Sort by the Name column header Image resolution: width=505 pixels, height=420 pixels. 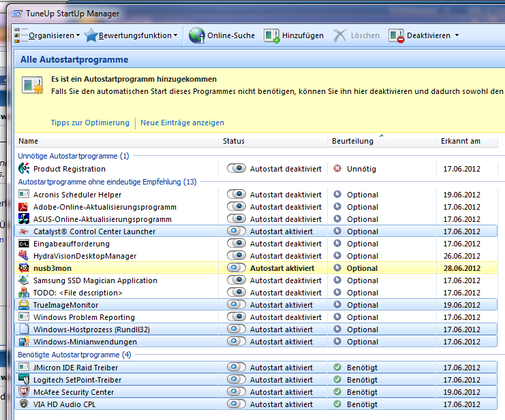pyautogui.click(x=117, y=141)
